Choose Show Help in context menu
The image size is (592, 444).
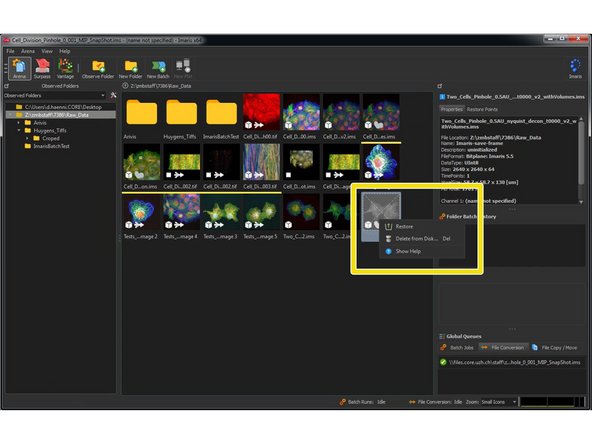pos(422,251)
